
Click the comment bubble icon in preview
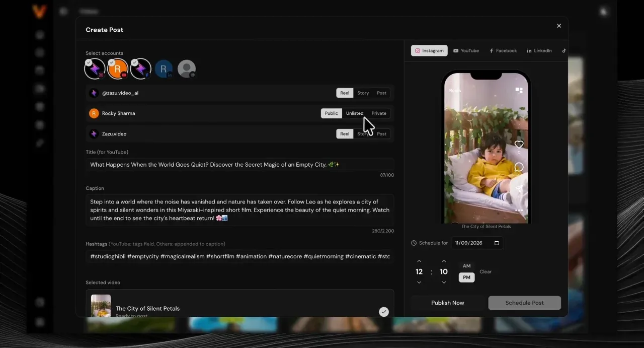[519, 167]
